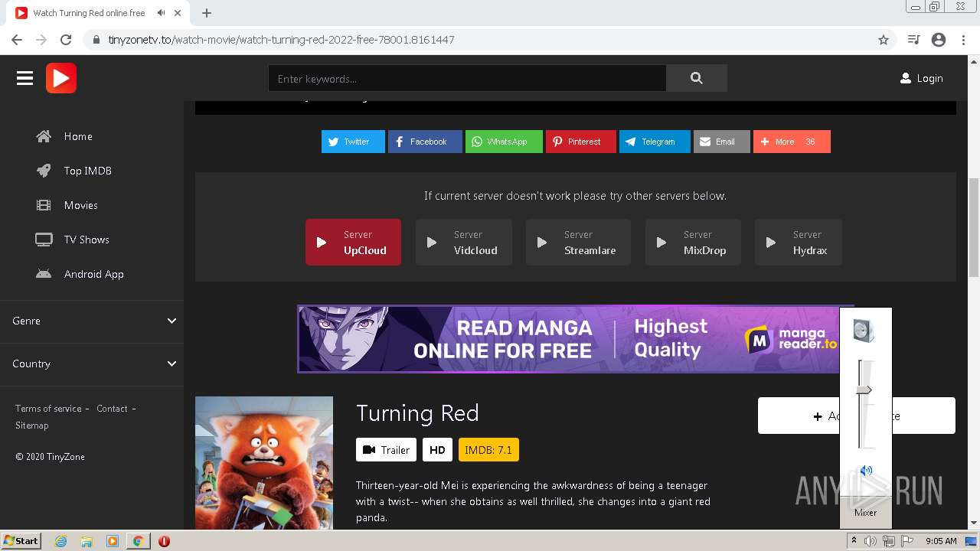Show hidden tray icons

[x=854, y=541]
